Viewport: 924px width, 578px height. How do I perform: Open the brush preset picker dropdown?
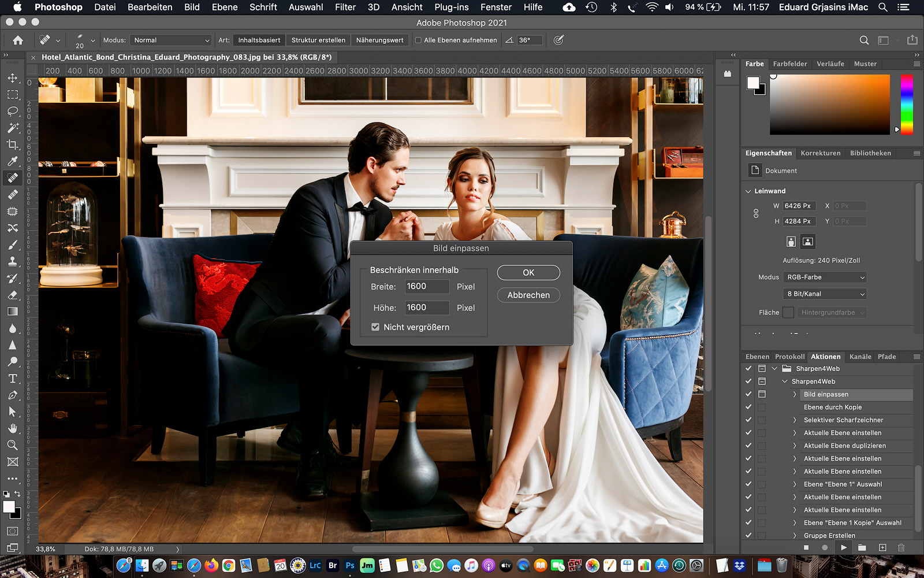[92, 40]
